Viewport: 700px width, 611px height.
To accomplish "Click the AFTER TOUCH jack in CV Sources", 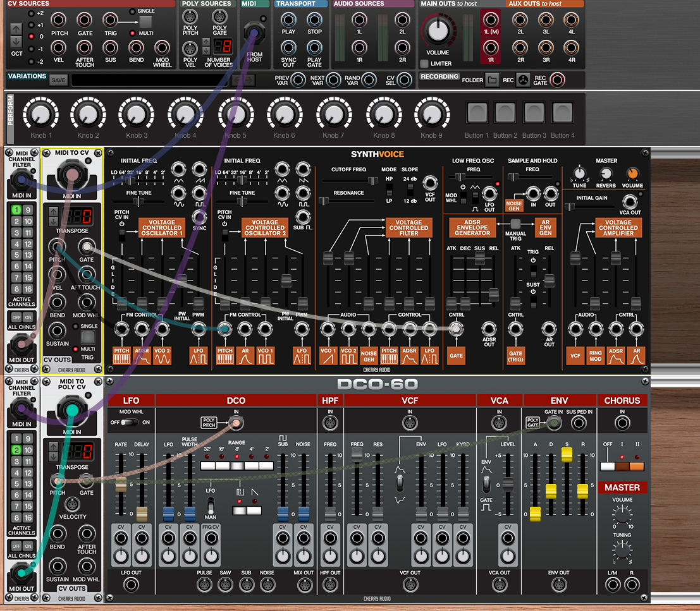I will [x=84, y=48].
